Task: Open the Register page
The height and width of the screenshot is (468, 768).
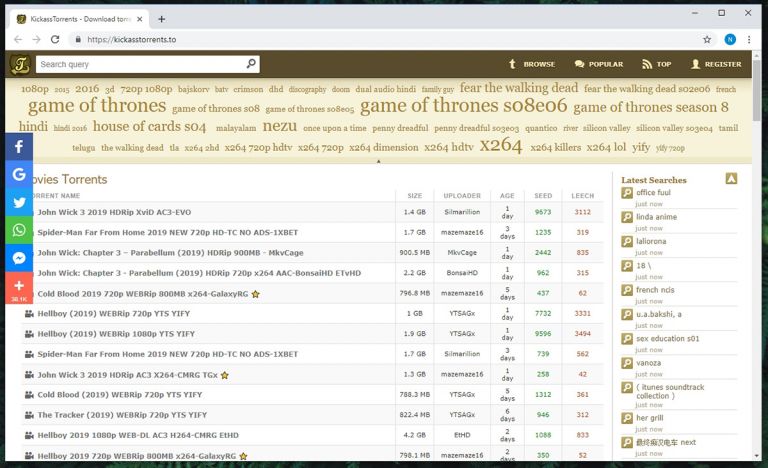Action: (715, 64)
